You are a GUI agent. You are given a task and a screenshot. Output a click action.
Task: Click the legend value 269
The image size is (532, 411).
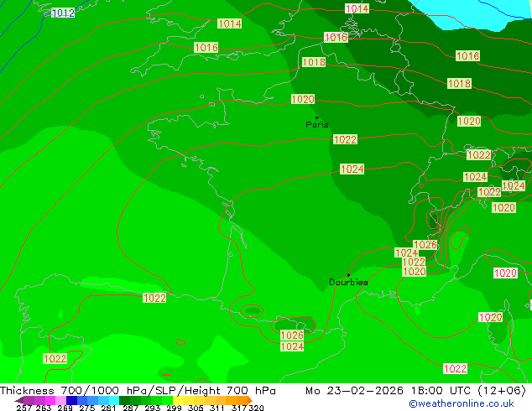[x=65, y=408]
